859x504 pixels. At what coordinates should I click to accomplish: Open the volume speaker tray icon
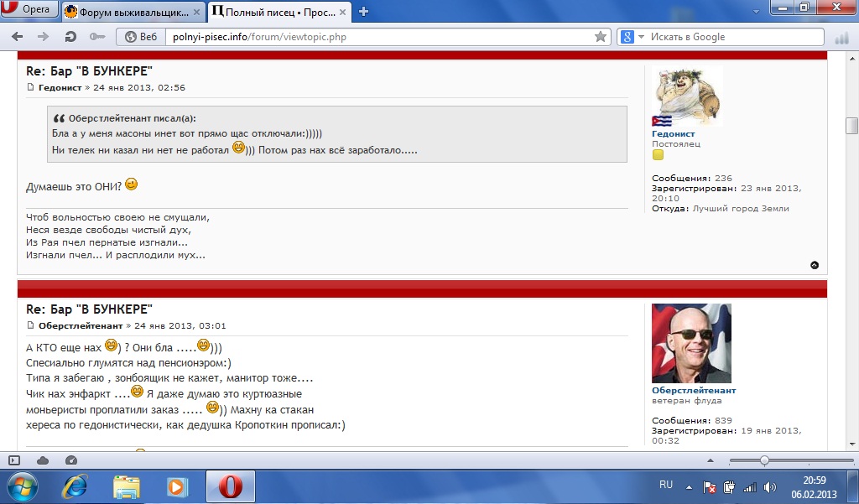point(770,487)
